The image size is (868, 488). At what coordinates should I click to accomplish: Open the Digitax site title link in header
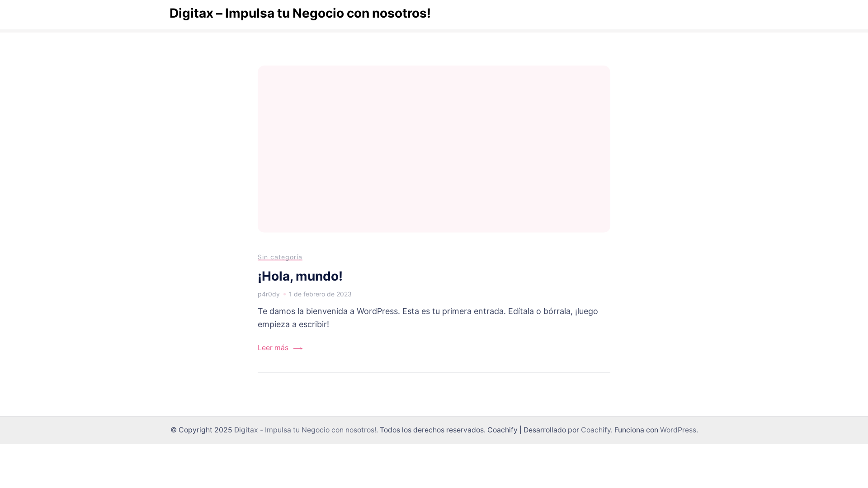pyautogui.click(x=300, y=13)
